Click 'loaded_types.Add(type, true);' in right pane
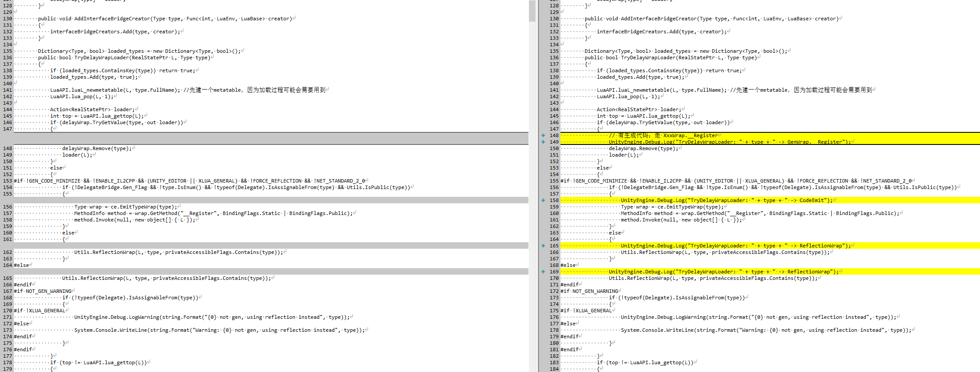The image size is (980, 372). 641,77
